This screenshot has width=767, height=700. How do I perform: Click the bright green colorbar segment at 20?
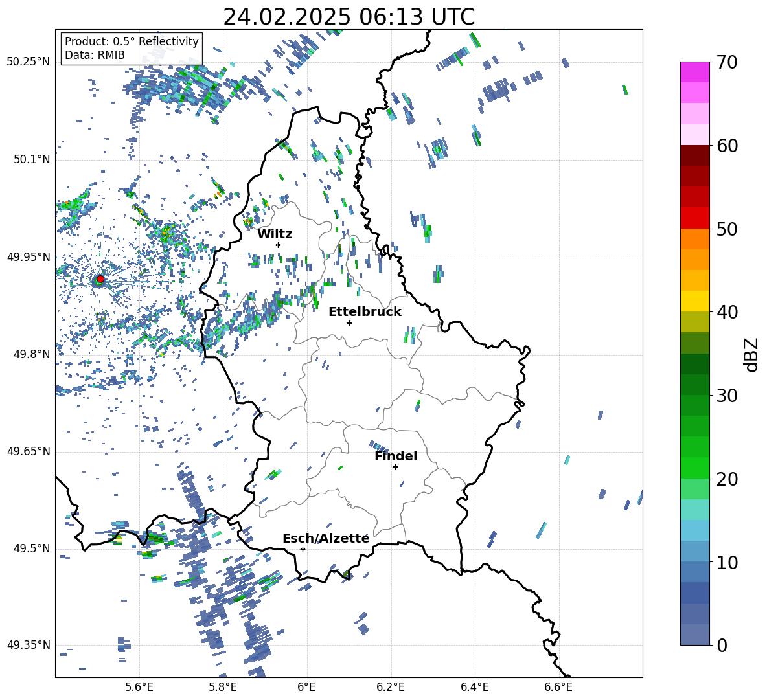click(694, 468)
